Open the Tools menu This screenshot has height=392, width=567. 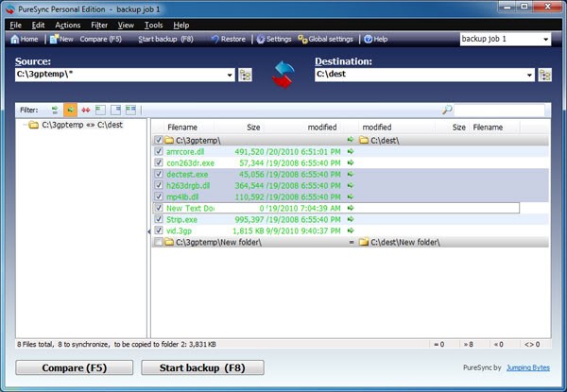pyautogui.click(x=153, y=26)
